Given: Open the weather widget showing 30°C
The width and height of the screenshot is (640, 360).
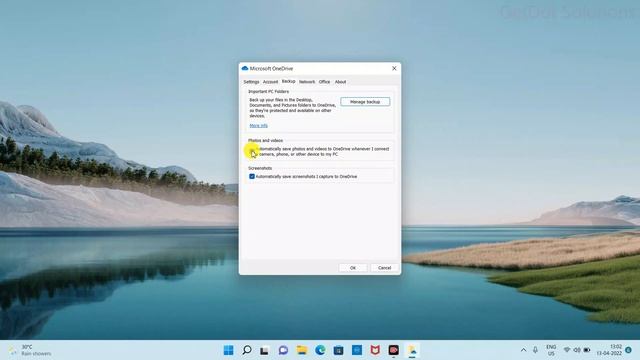Looking at the screenshot, I should click(x=29, y=350).
